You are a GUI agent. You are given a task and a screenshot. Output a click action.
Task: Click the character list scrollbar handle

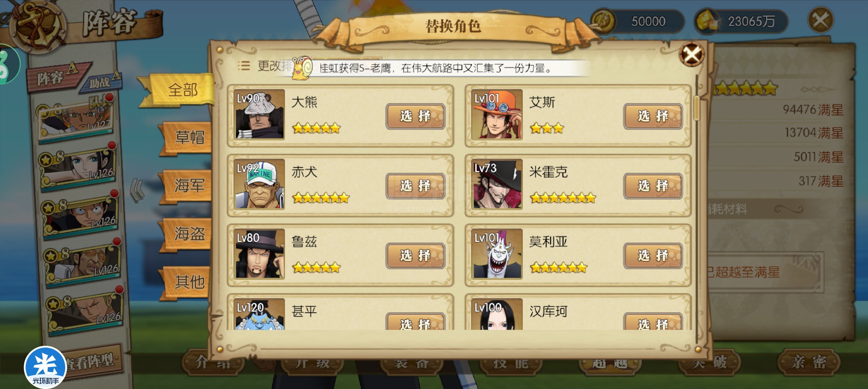tap(696, 108)
